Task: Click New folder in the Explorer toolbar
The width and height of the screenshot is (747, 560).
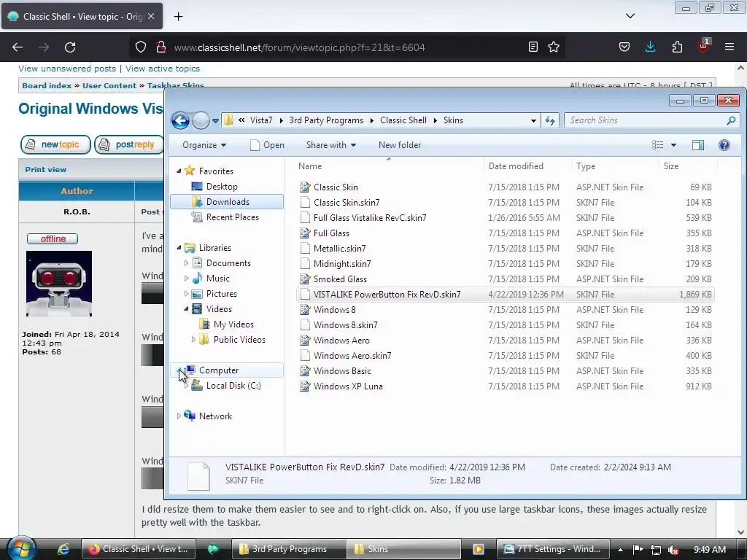Action: [400, 145]
